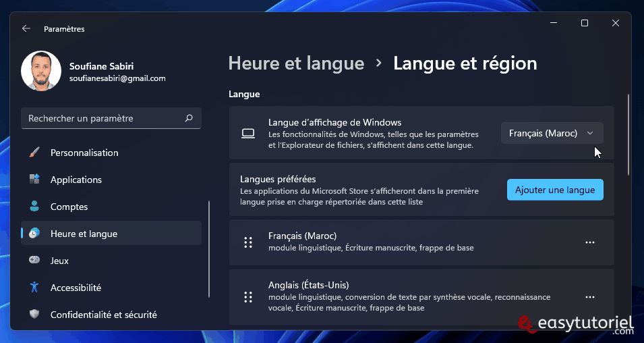The height and width of the screenshot is (343, 644).
Task: Click the Langue d'affichage de Windows title
Action: [334, 122]
